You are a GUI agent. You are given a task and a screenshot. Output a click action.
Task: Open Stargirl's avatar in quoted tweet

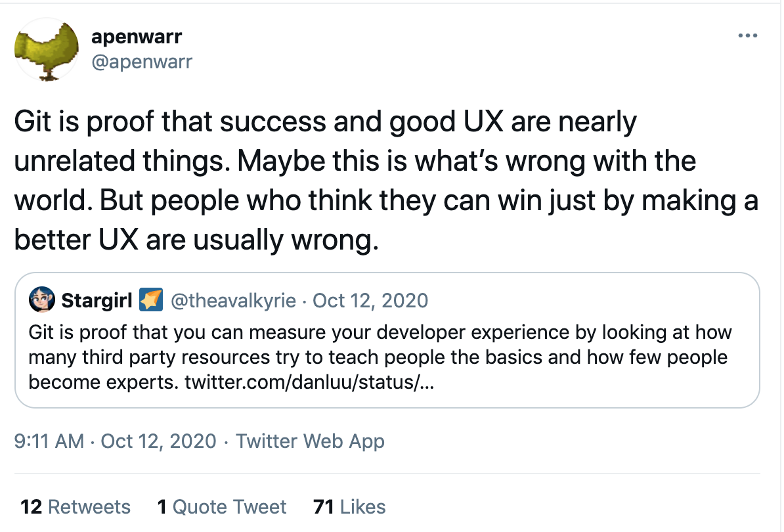coord(41,300)
